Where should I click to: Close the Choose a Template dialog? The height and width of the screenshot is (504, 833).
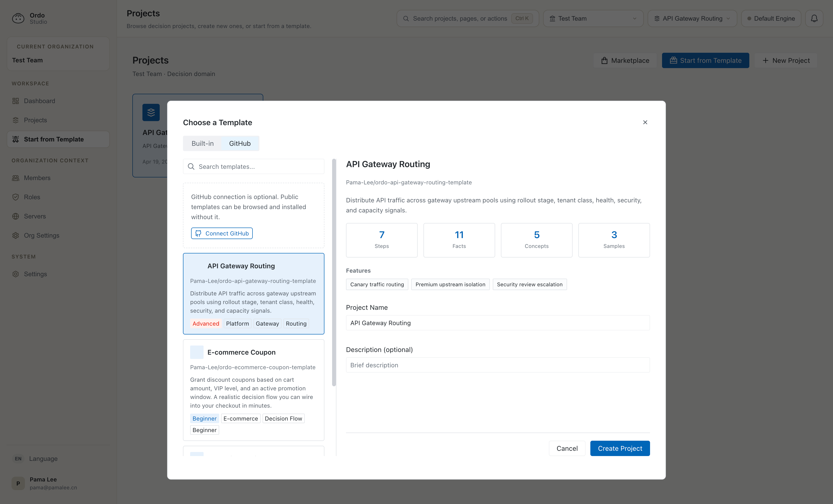click(645, 122)
